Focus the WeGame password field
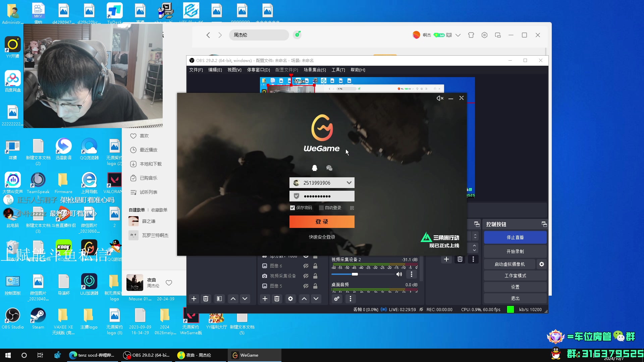The width and height of the screenshot is (644, 362). coord(322,196)
